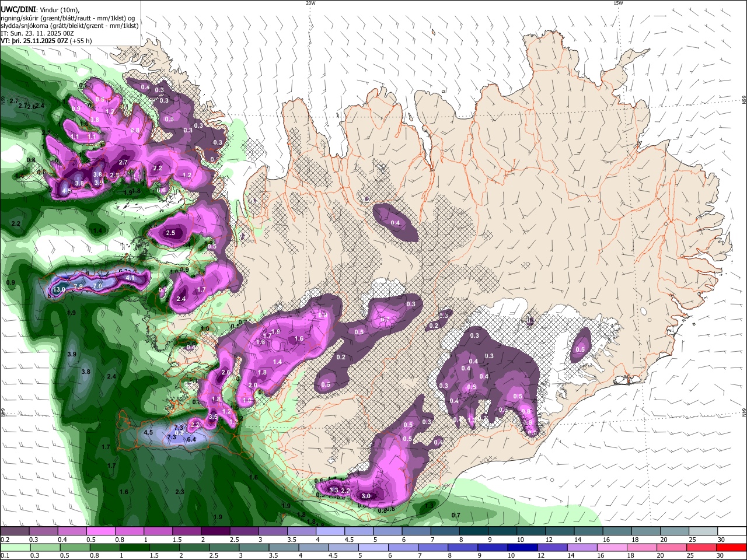Click the 6.4 precipitation value on the map

[x=191, y=439]
